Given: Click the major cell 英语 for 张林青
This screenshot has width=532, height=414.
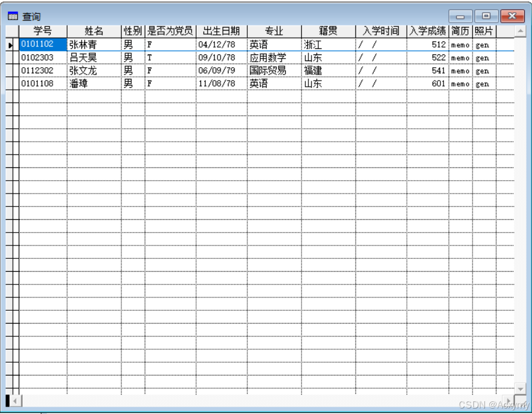Looking at the screenshot, I should pos(274,45).
